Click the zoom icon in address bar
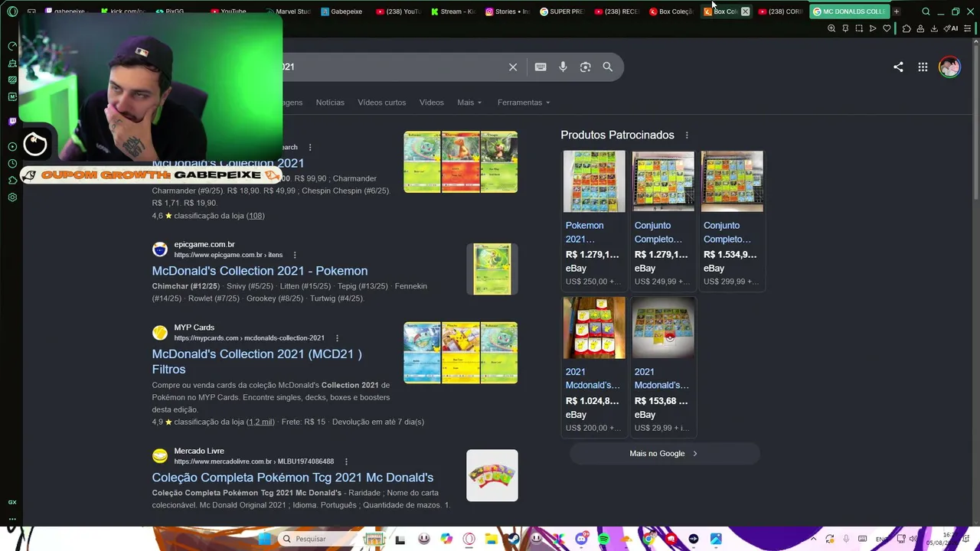The height and width of the screenshot is (551, 980). point(831,29)
